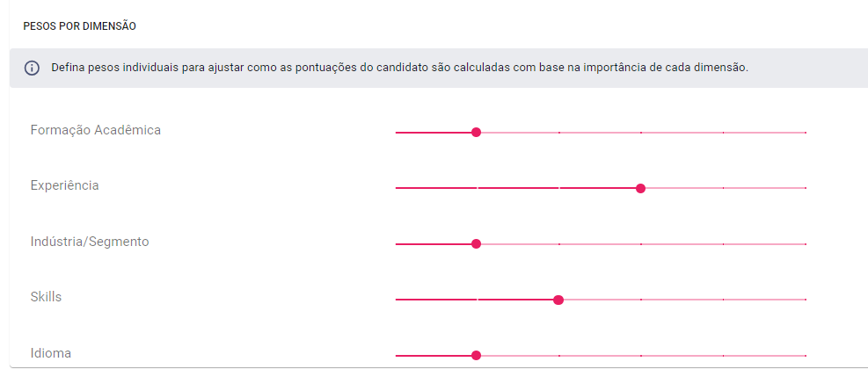
Task: Move Skills slider to tick just right of handle
Action: click(x=641, y=300)
